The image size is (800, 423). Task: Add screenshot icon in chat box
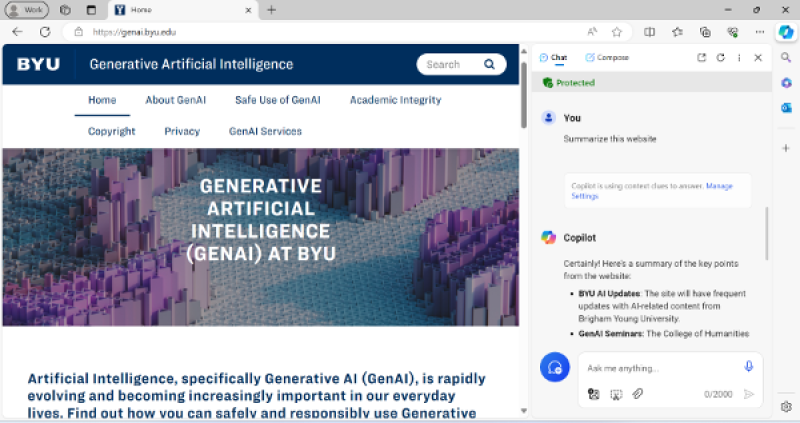click(616, 394)
